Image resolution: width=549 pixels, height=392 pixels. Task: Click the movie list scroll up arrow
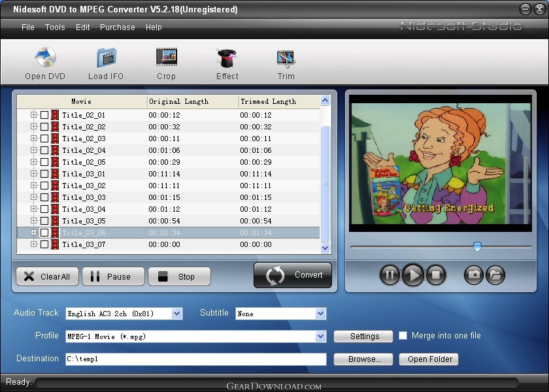tap(325, 101)
